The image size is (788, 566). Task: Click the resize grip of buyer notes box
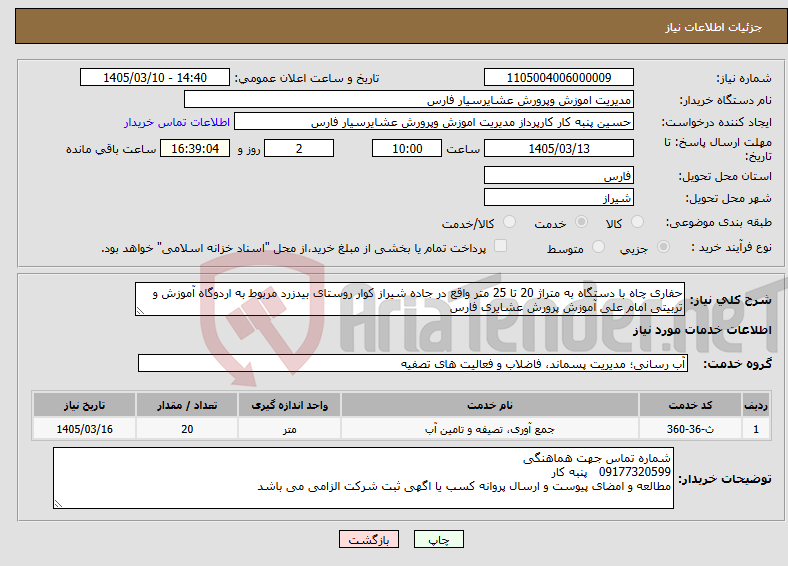click(58, 504)
